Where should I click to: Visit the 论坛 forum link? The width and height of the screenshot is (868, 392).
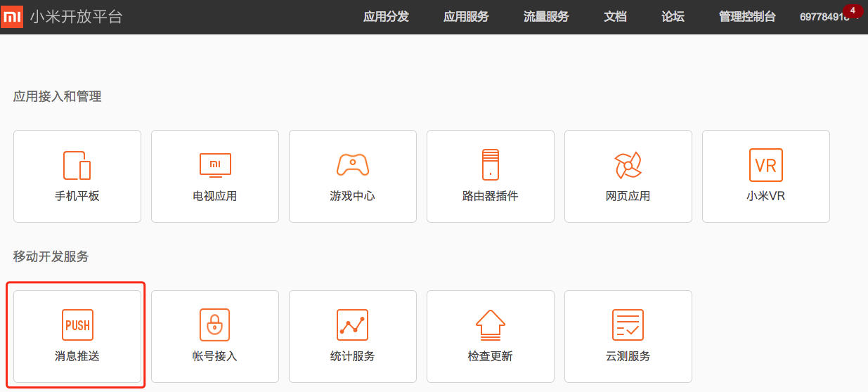point(673,17)
